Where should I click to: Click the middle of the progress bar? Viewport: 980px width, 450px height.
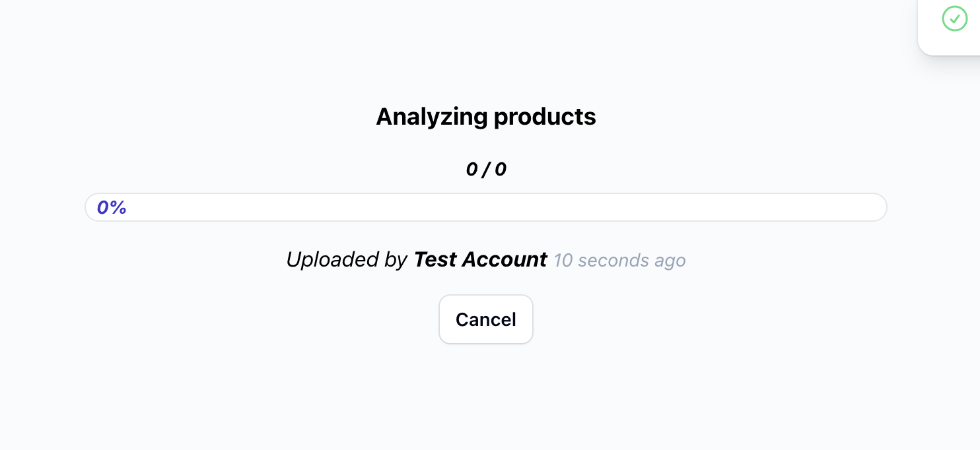486,207
